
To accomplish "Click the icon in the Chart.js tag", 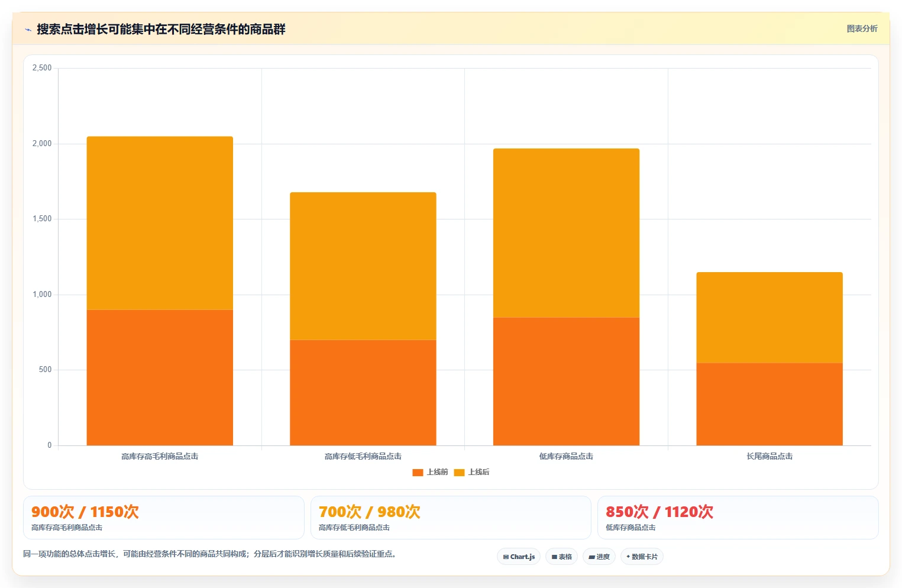I will tap(506, 557).
